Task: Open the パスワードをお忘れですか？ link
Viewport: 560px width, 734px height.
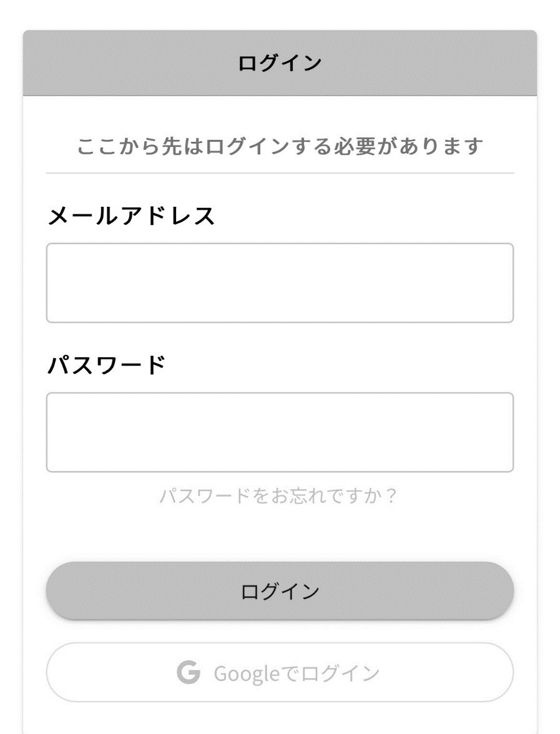Action: [x=278, y=497]
